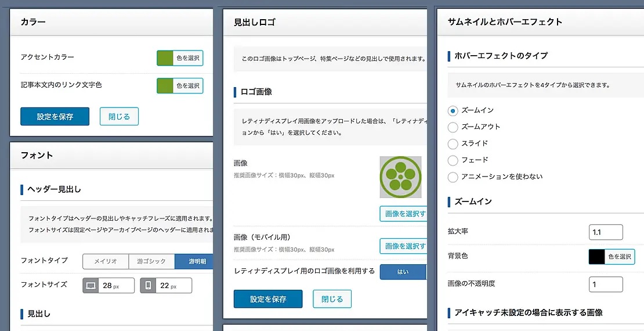Select 游明朝 font type
This screenshot has width=644, height=331.
194,261
